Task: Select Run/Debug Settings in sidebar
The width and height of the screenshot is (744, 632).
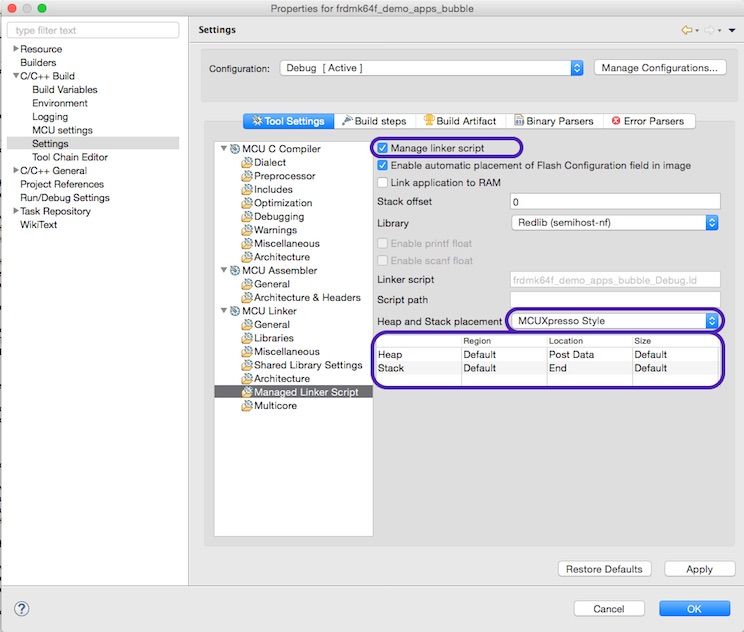Action: pos(65,198)
